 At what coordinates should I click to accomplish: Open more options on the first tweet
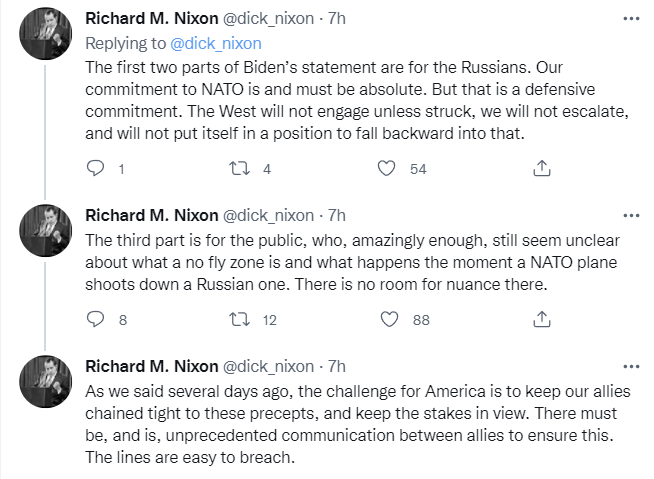tap(630, 17)
